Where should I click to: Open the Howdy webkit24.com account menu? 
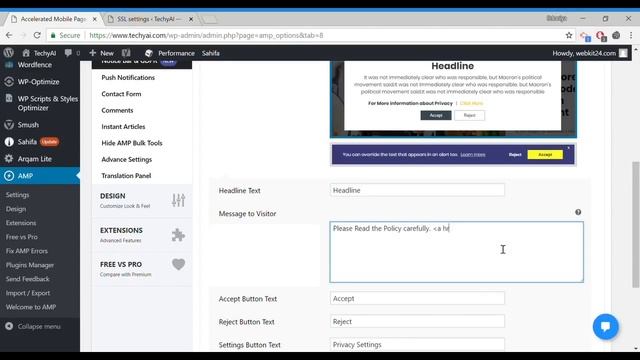[589, 53]
